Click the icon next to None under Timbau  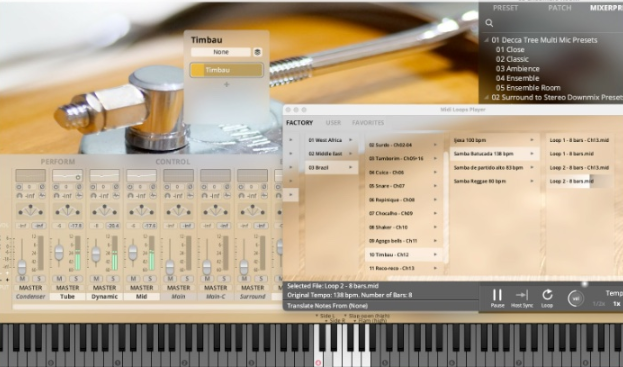pos(257,52)
